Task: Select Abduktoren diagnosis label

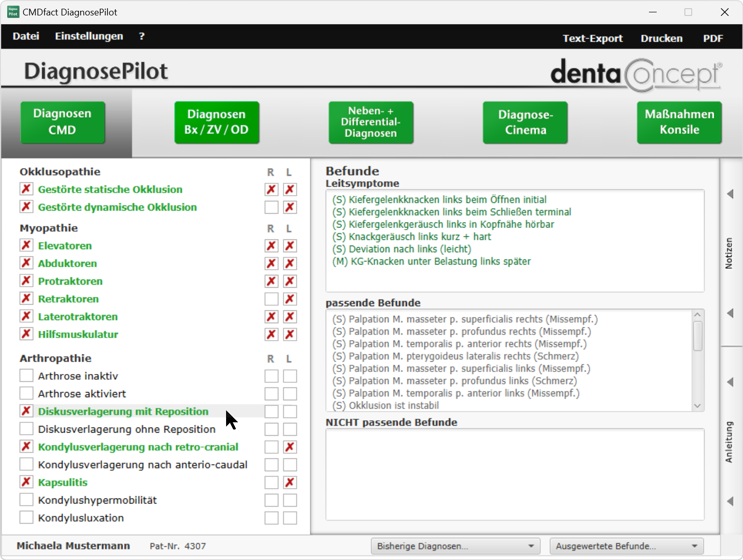Action: (67, 264)
